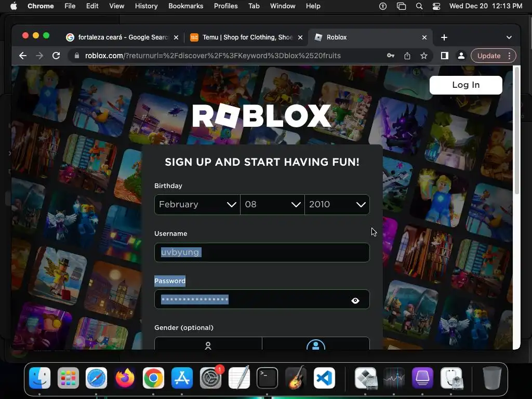Viewport: 532px width, 399px height.
Task: Open the birthday day dropdown
Action: 272,204
